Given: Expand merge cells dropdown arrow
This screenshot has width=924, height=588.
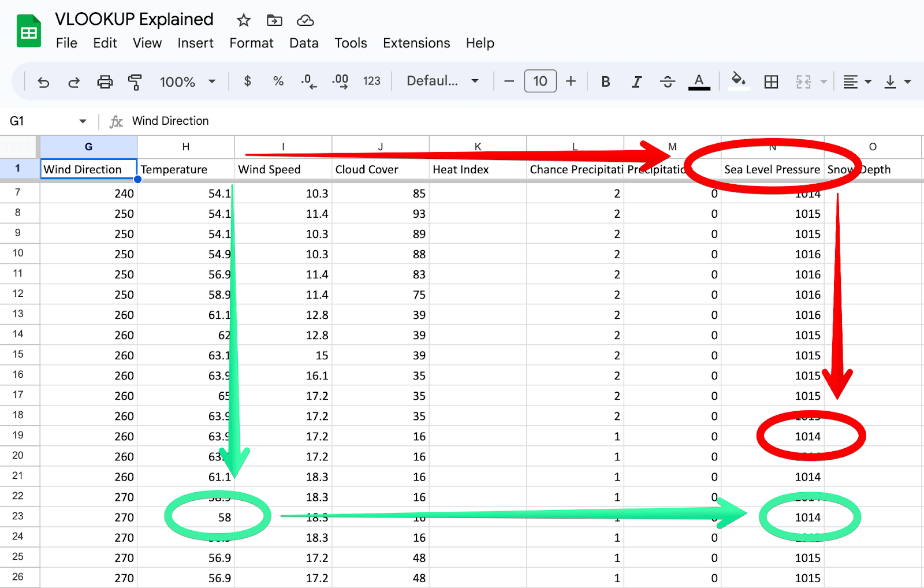Looking at the screenshot, I should pos(824,82).
